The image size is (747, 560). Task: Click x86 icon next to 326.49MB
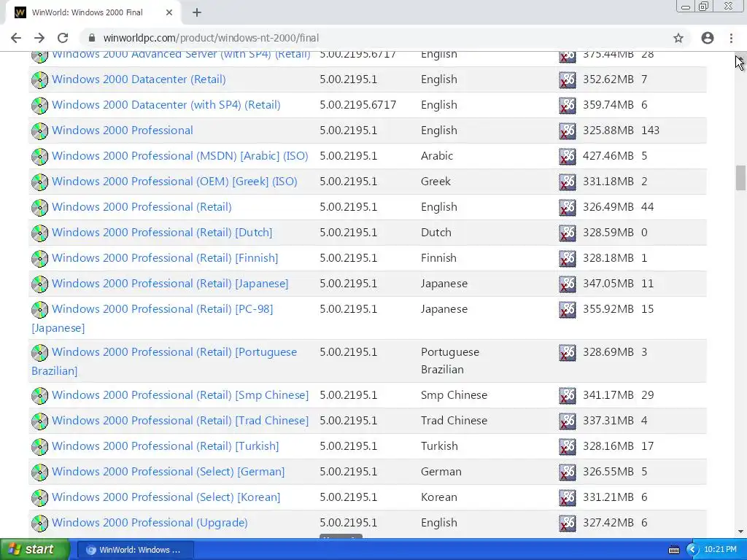568,208
